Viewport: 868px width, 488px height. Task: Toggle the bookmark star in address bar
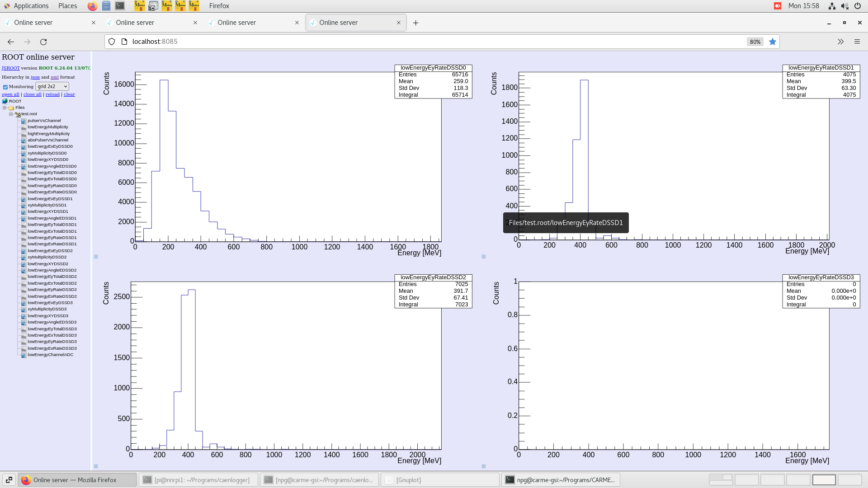[773, 42]
